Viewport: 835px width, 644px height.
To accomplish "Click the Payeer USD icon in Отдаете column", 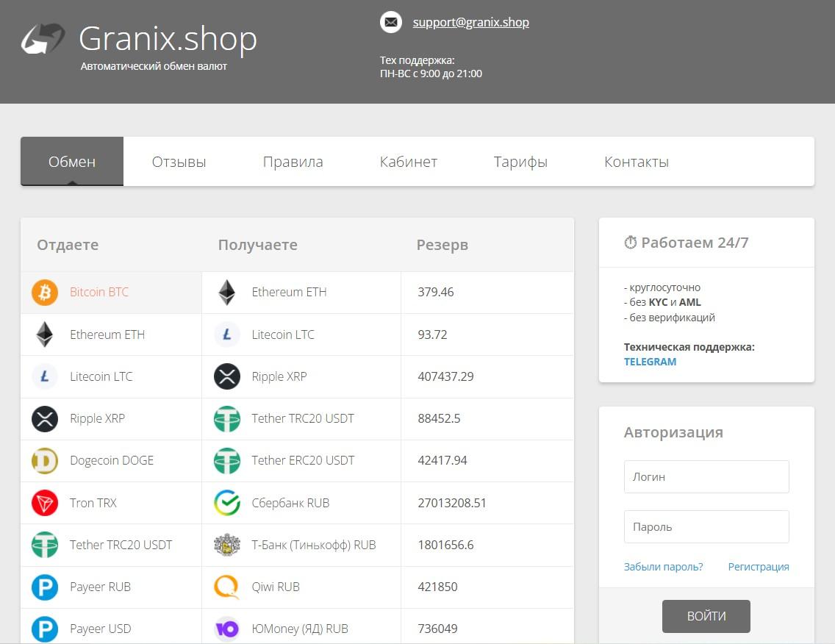I will pyautogui.click(x=45, y=629).
